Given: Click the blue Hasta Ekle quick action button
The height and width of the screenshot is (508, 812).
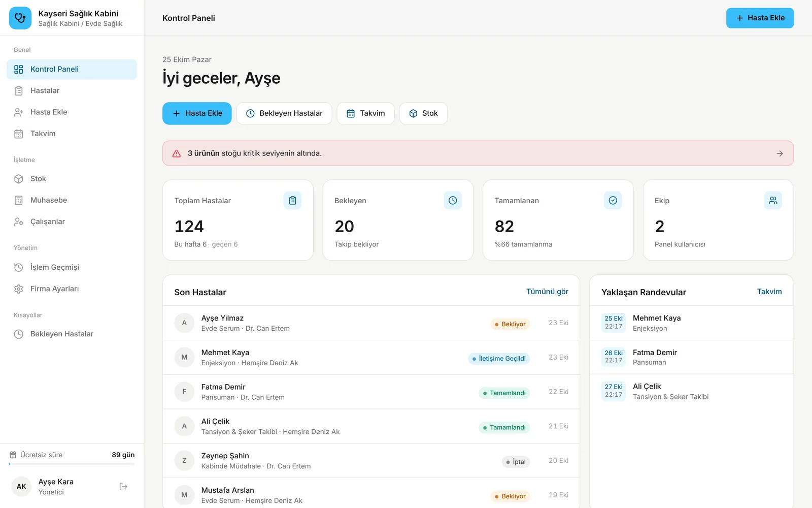Looking at the screenshot, I should click(197, 113).
